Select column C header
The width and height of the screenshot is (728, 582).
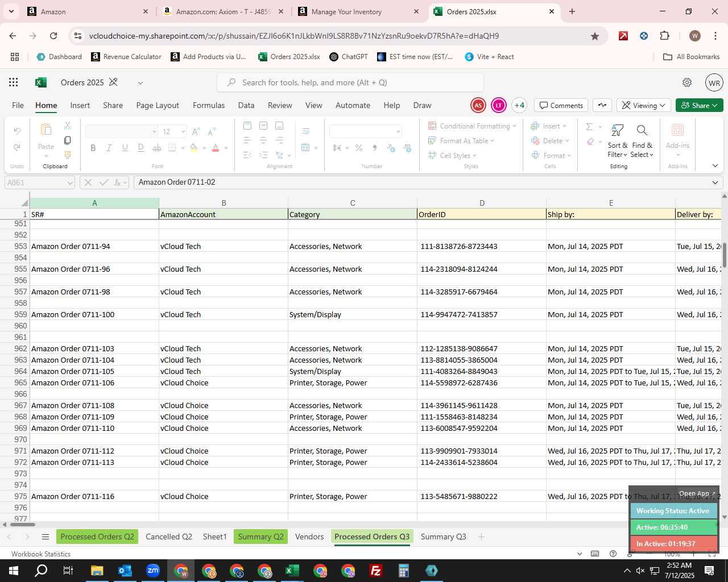353,203
